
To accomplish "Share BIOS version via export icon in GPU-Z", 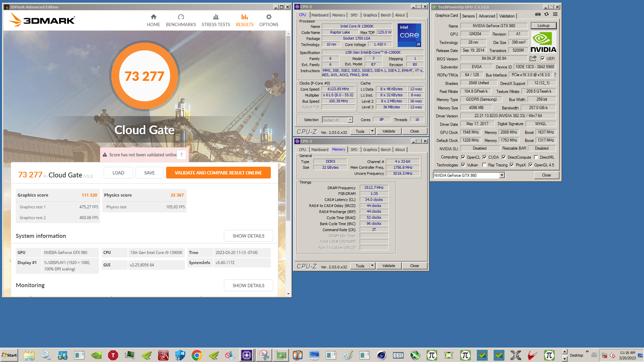I will [533, 58].
